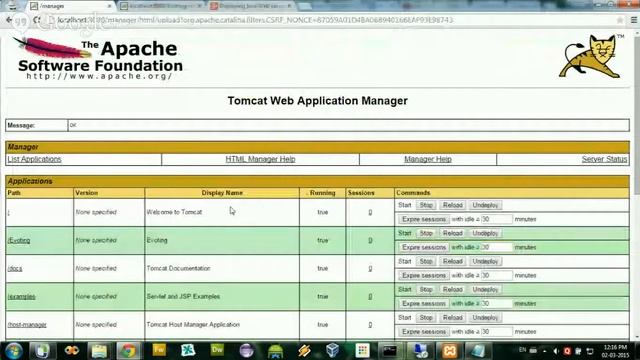Expire sessions for Servlet and JSP Examples
The height and width of the screenshot is (360, 640).
[424, 304]
